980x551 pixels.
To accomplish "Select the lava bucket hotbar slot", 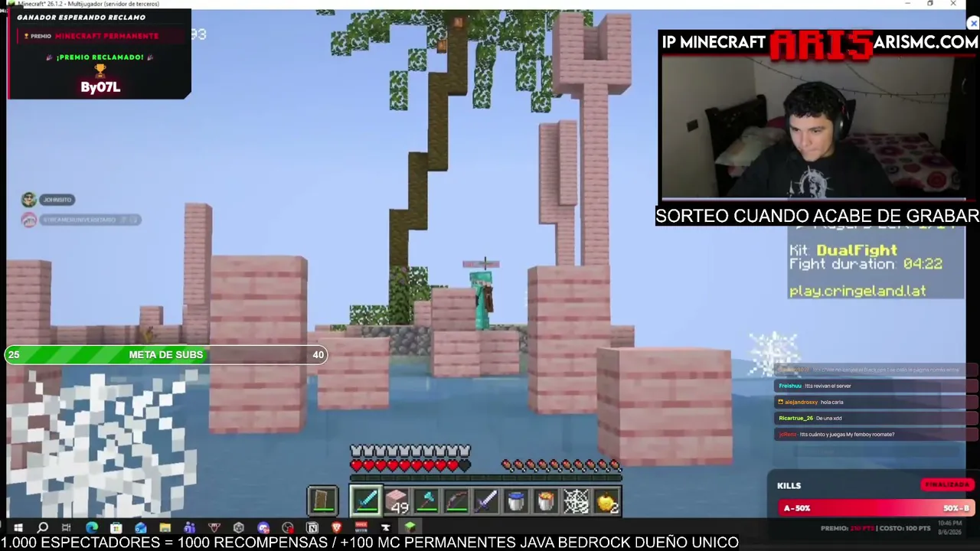I will click(x=546, y=501).
